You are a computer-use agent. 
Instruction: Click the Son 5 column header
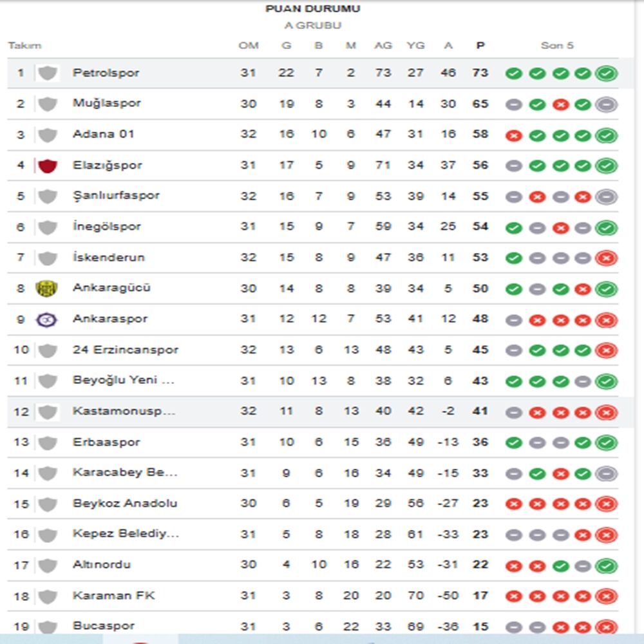pos(557,46)
